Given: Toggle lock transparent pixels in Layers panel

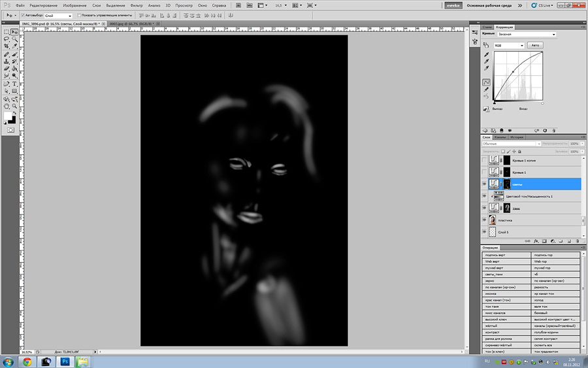Looking at the screenshot, I should tap(503, 152).
